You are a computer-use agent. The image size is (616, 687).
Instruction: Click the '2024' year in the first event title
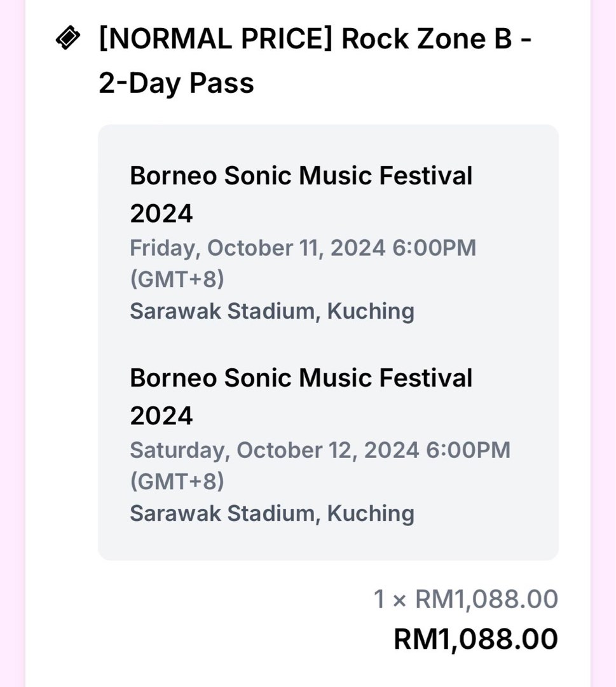coord(161,214)
